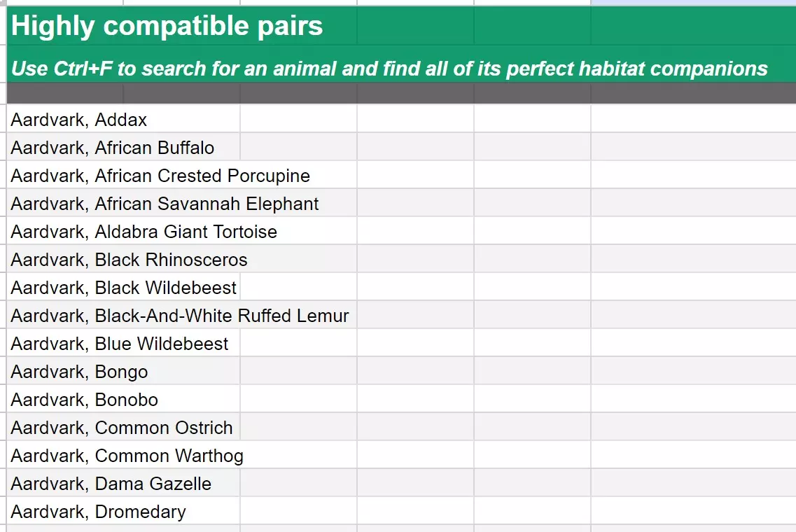The image size is (796, 532).
Task: Click "Aardvark, Black-And-White Ruffed Lemur" cell
Action: (180, 316)
